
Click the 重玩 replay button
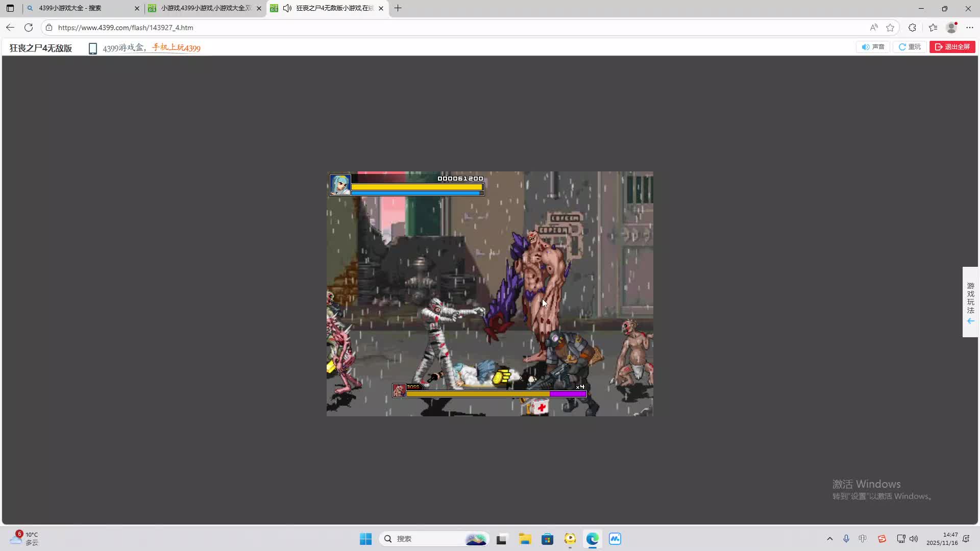point(910,47)
